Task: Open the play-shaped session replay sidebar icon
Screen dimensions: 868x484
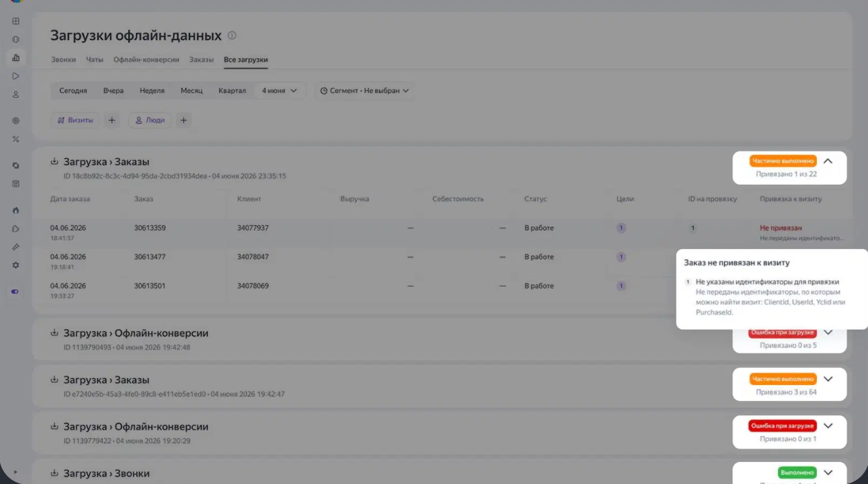Action: click(x=16, y=76)
